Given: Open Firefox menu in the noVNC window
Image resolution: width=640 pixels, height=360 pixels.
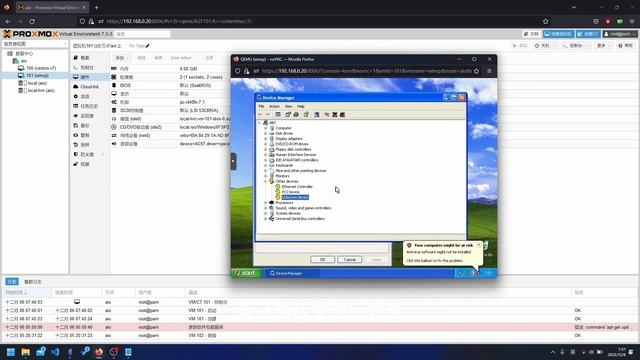Looking at the screenshot, I should pos(489,71).
